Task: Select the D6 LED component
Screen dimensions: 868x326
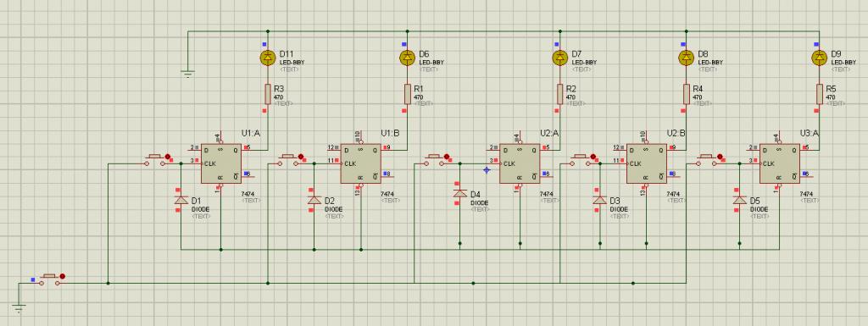Action: pos(408,58)
